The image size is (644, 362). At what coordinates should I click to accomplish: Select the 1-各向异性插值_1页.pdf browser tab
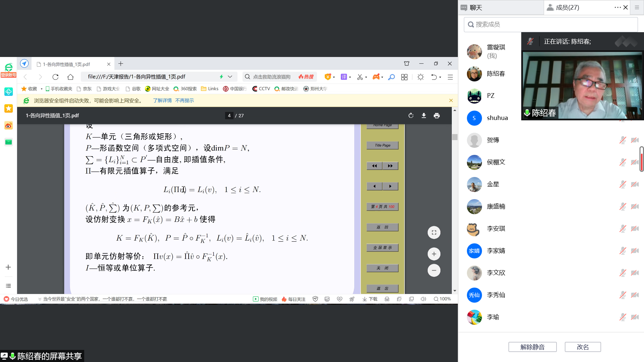[66, 64]
